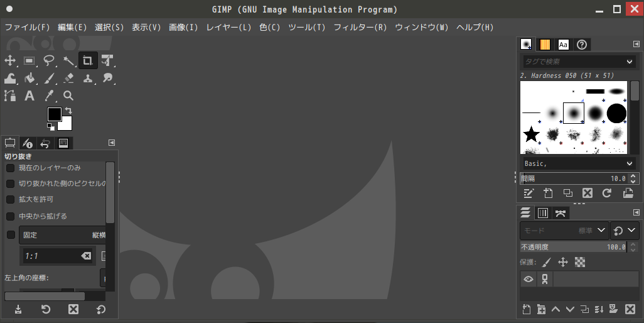This screenshot has height=323, width=644.
Task: Select the Smudge tool
Action: coord(107,78)
